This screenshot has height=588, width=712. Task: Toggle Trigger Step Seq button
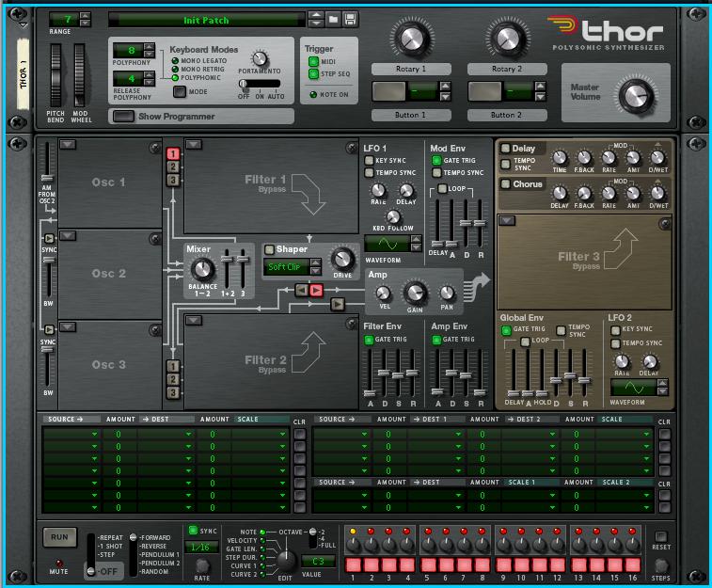[313, 73]
